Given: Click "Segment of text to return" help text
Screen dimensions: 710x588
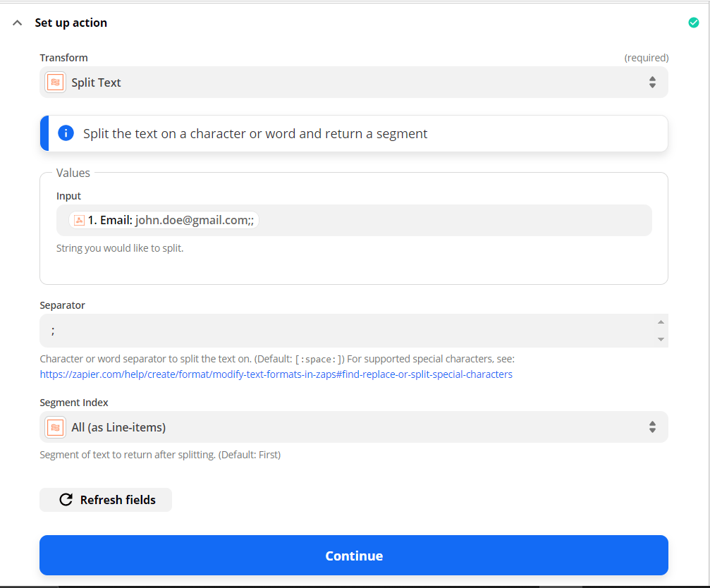Looking at the screenshot, I should 160,455.
